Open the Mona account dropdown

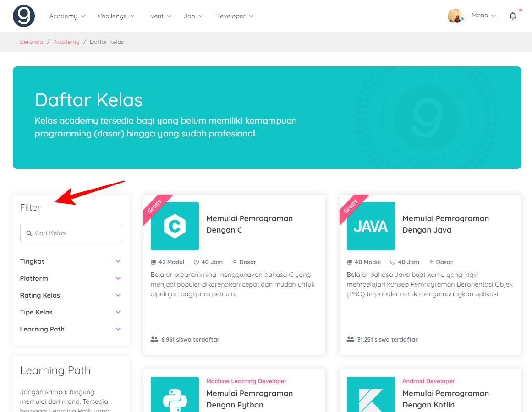[483, 15]
